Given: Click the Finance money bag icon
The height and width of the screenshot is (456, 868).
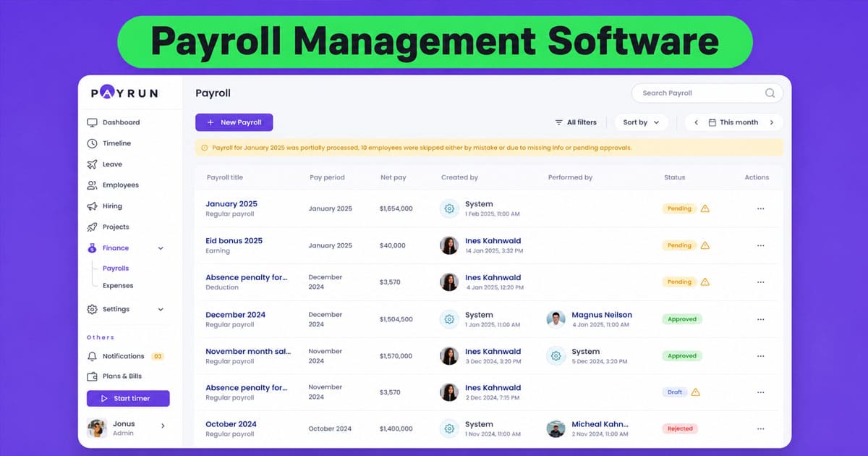Looking at the screenshot, I should click(x=92, y=248).
